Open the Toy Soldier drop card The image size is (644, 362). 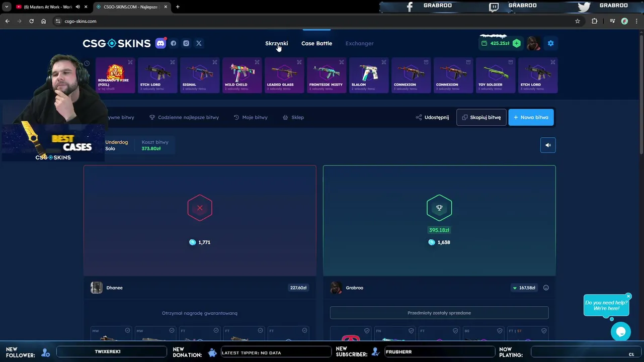click(496, 75)
